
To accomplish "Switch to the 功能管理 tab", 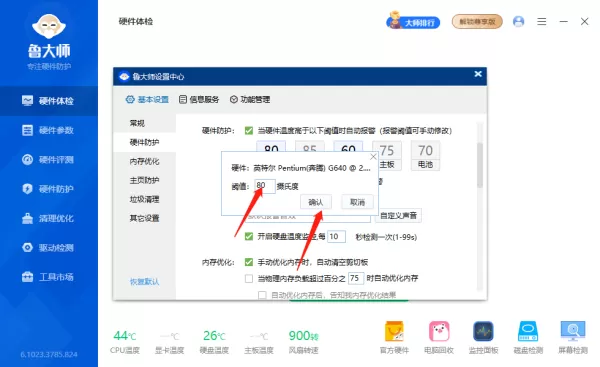I will (x=250, y=99).
